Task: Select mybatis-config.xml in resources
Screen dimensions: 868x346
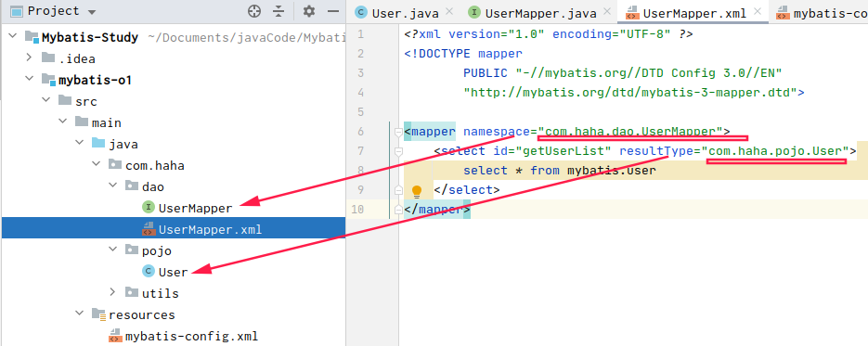Action: (x=191, y=336)
